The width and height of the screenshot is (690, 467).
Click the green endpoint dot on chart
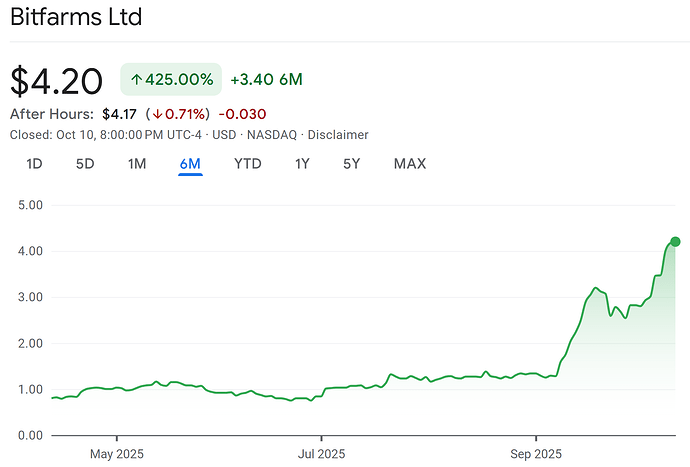[675, 241]
